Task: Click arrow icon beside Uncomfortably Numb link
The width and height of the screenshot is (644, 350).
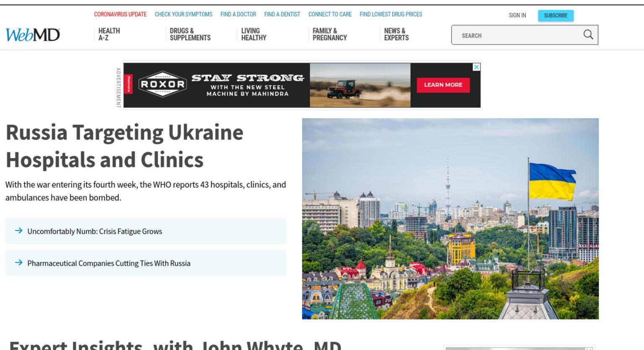Action: 18,231
